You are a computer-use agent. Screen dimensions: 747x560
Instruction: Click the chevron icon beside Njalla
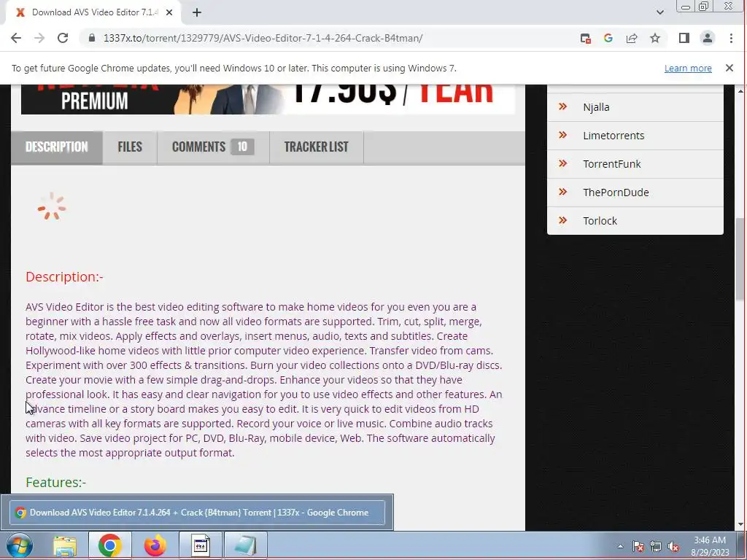tap(562, 106)
